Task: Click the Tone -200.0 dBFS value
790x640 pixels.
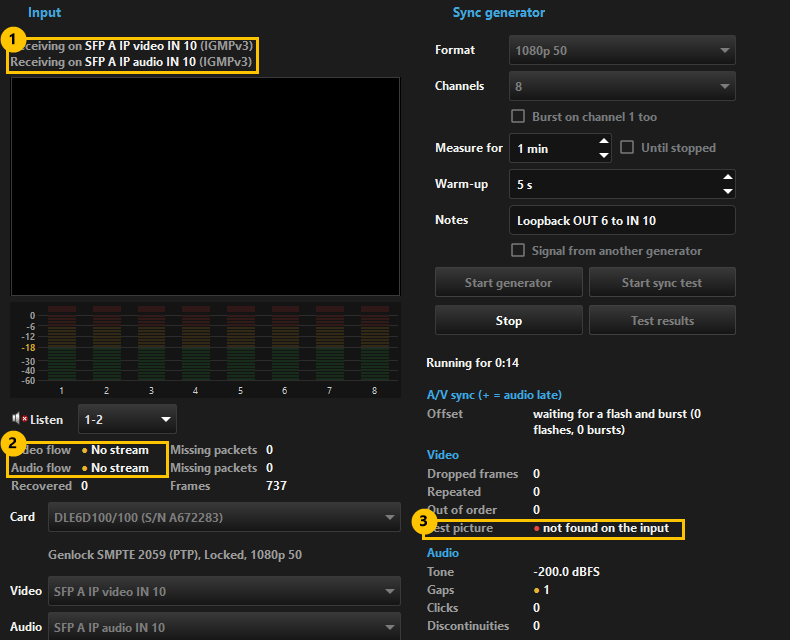Action: [x=566, y=572]
